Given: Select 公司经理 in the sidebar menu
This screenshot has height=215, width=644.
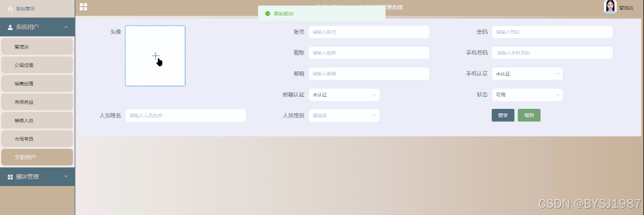Looking at the screenshot, I should [37, 65].
